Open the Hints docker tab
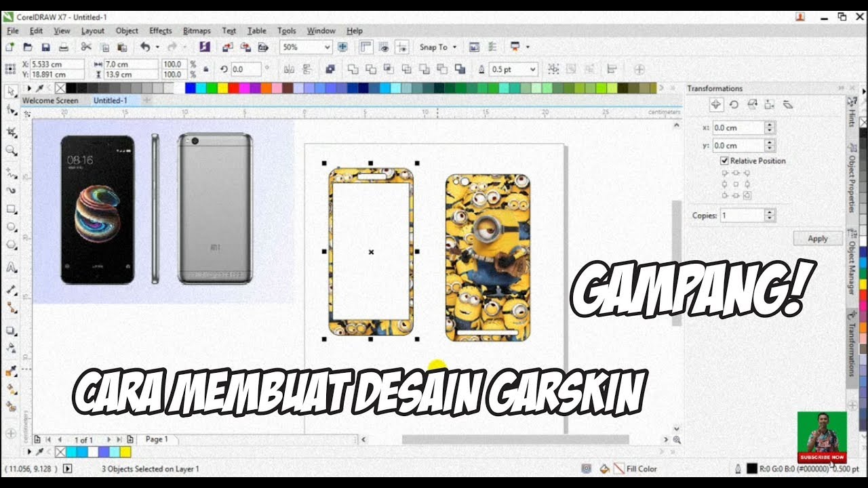This screenshot has width=868, height=488. [x=852, y=112]
